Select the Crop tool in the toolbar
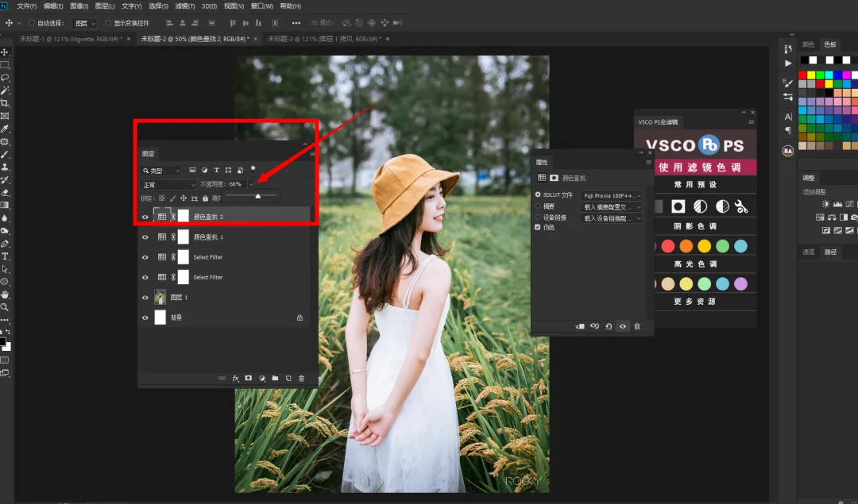Viewport: 858px width, 504px height. point(5,103)
